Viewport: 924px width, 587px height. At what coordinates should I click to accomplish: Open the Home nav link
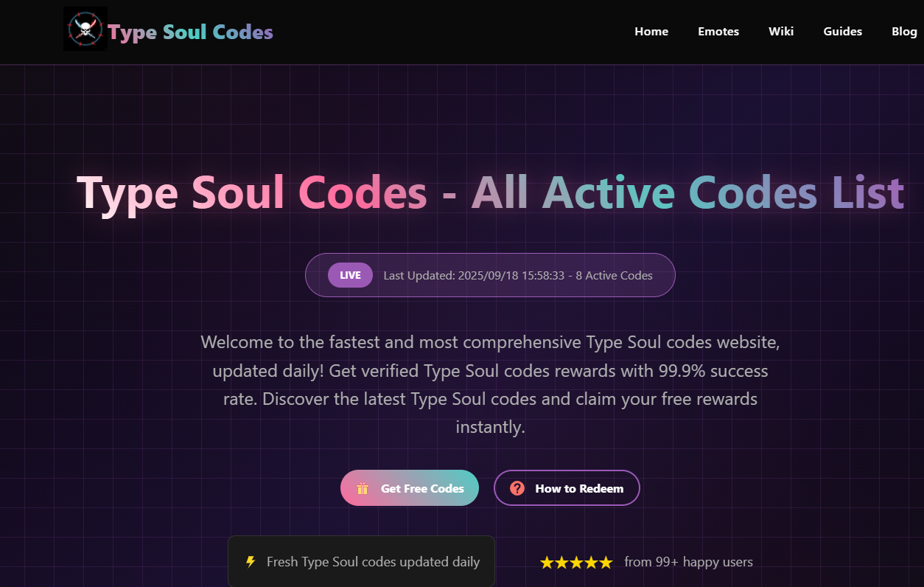[651, 32]
